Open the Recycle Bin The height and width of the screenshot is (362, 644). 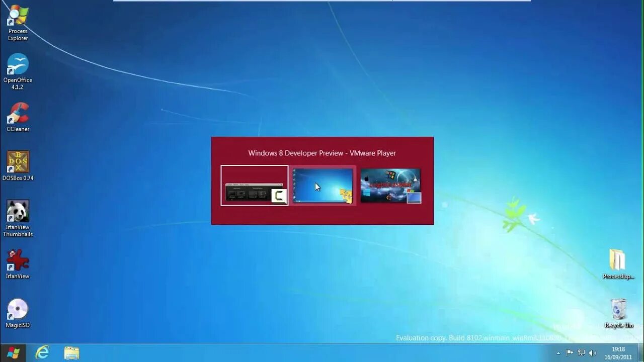pyautogui.click(x=618, y=313)
